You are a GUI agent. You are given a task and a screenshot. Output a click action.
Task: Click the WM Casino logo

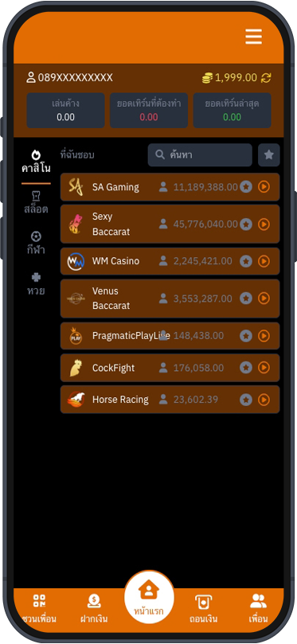[x=76, y=261]
